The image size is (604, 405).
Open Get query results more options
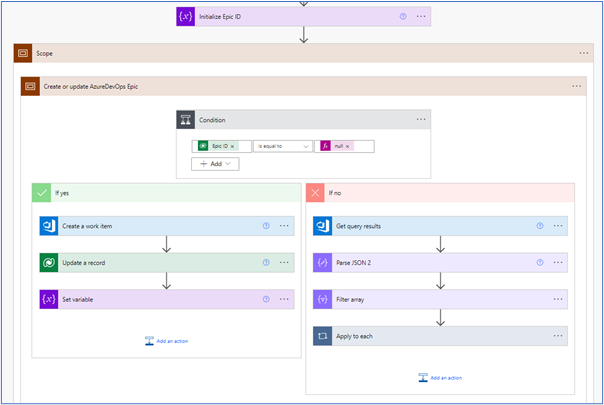tap(558, 226)
